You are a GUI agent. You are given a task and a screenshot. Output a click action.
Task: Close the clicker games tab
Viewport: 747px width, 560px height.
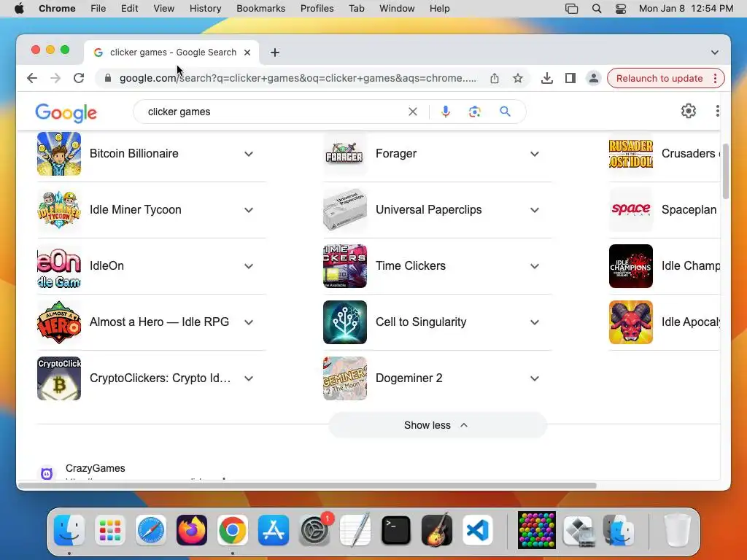click(247, 52)
